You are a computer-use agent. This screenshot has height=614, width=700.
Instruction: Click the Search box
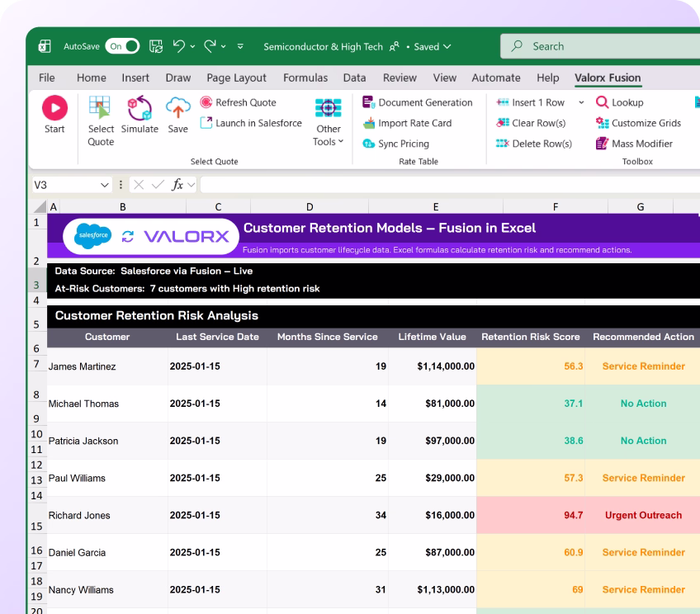coord(600,46)
